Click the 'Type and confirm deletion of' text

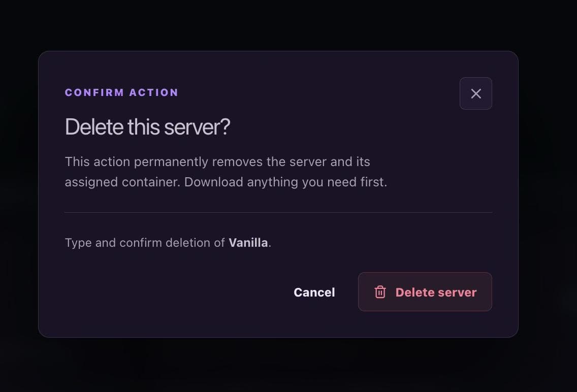coord(145,243)
